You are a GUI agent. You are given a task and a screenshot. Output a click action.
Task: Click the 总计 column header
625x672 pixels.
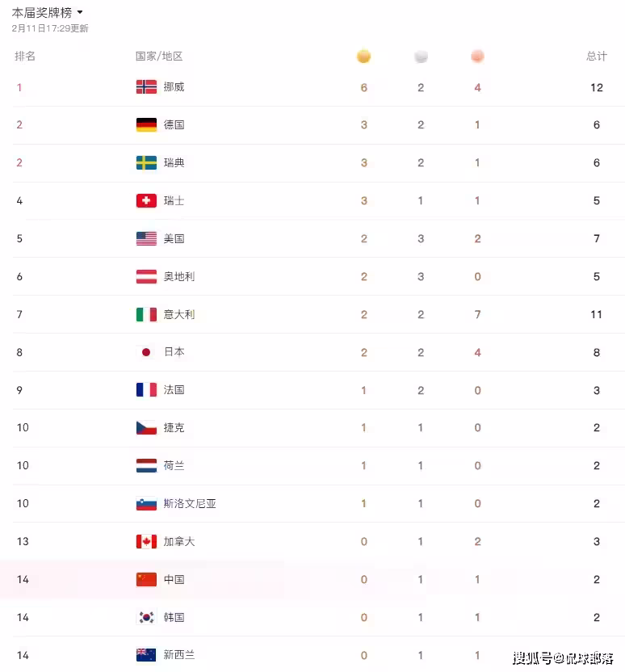596,57
